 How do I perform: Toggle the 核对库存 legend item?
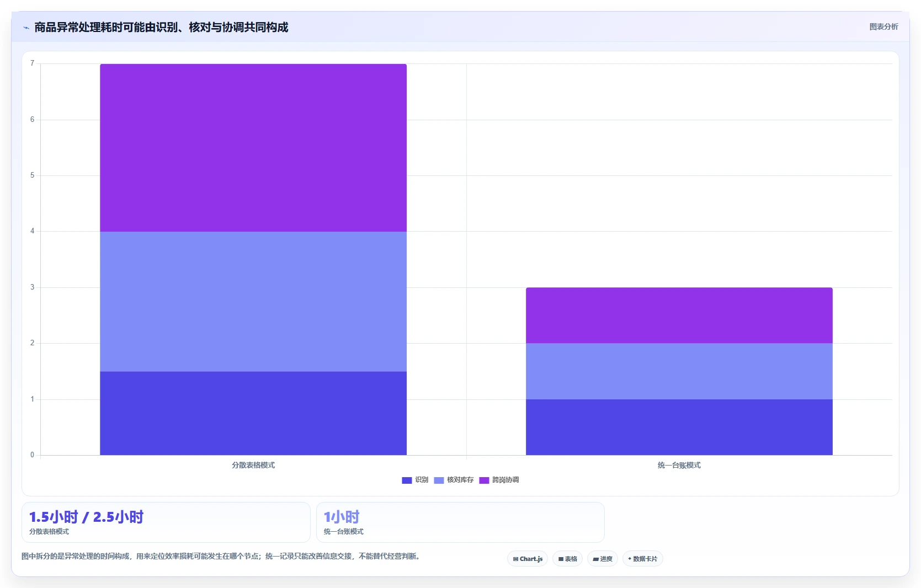click(x=454, y=480)
